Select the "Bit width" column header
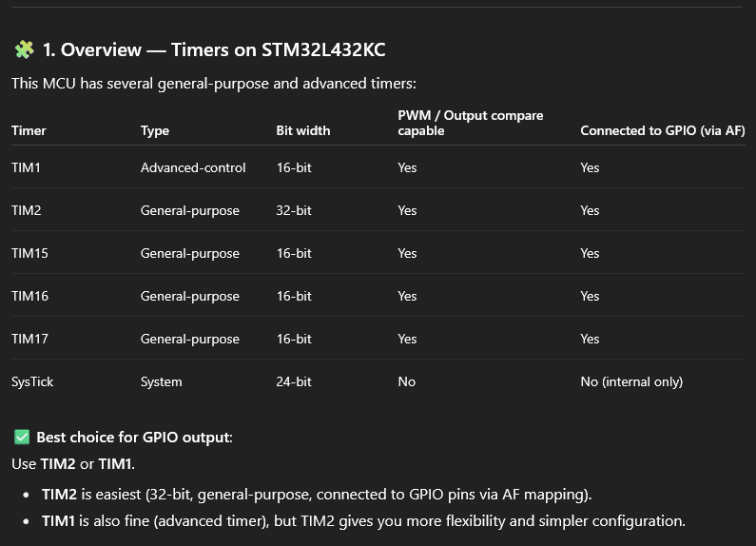The width and height of the screenshot is (756, 546). 303,130
